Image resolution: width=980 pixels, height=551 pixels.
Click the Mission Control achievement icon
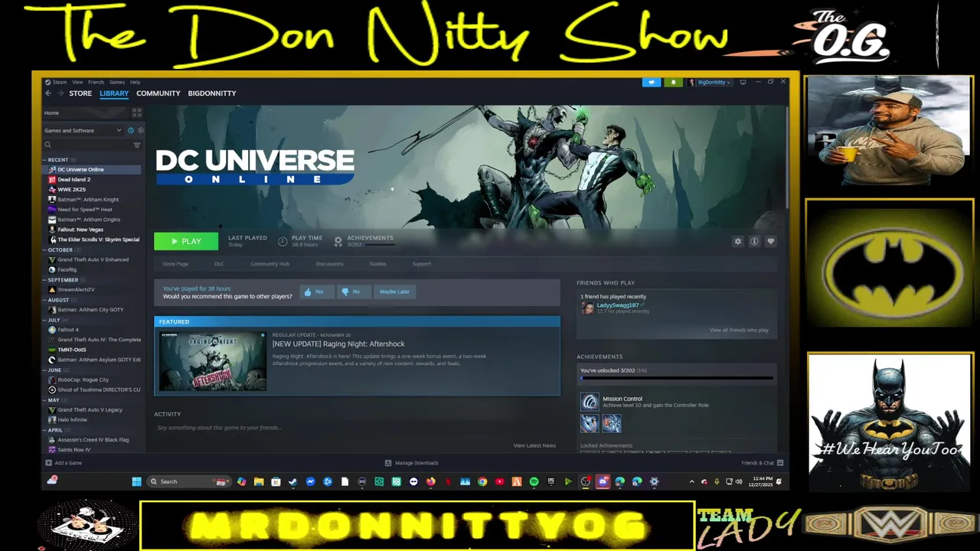click(590, 402)
